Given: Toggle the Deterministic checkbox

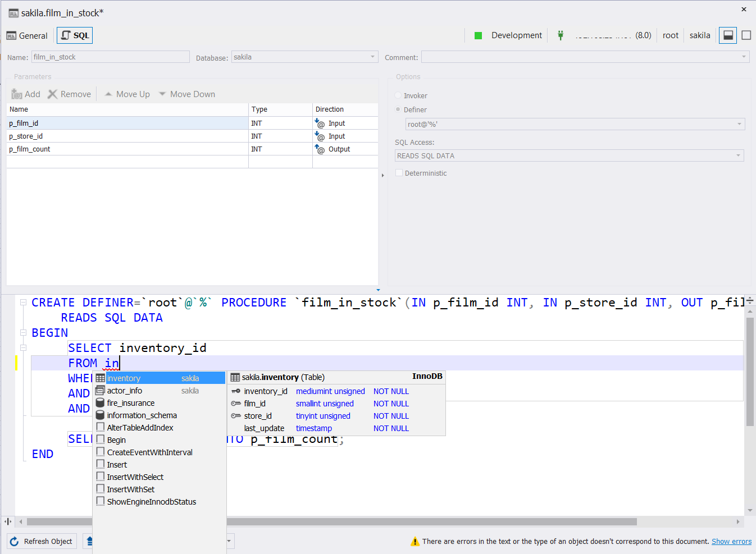Looking at the screenshot, I should 399,173.
